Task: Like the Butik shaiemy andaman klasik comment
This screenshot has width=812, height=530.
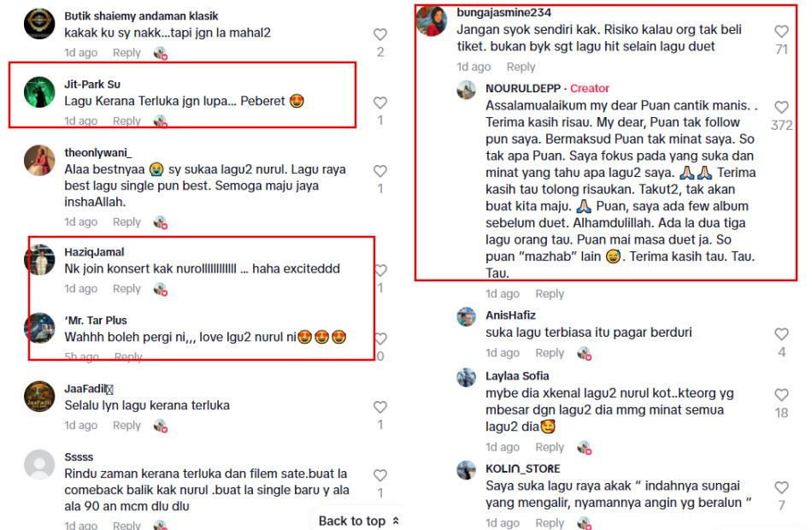Action: coord(380,35)
